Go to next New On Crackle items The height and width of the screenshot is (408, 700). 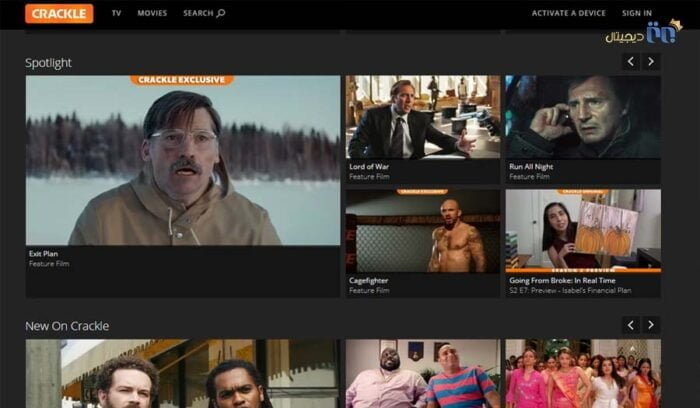coord(651,325)
